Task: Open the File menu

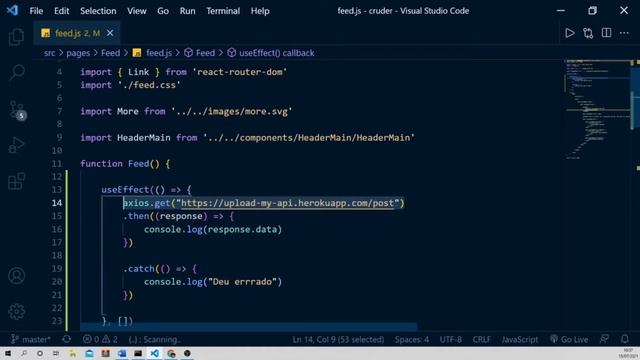Action: 36,11
